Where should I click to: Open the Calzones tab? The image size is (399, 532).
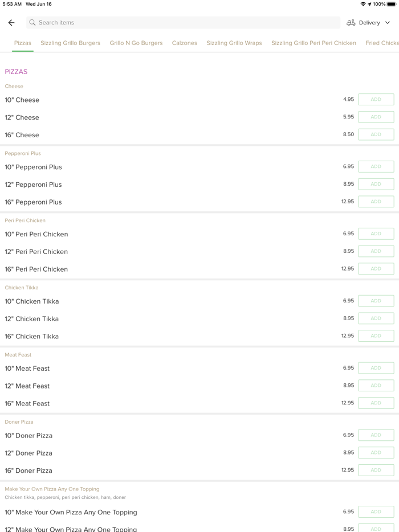pos(185,43)
